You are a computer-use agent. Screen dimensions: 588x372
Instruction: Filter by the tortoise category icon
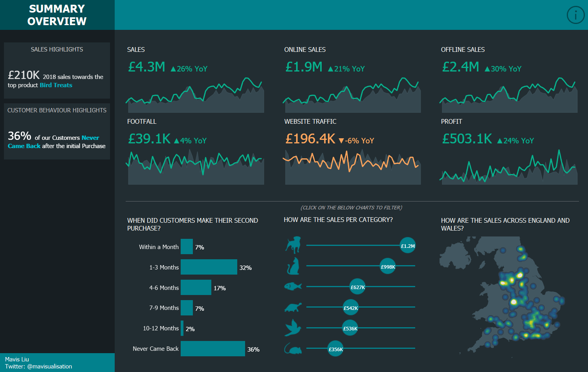pos(293,307)
